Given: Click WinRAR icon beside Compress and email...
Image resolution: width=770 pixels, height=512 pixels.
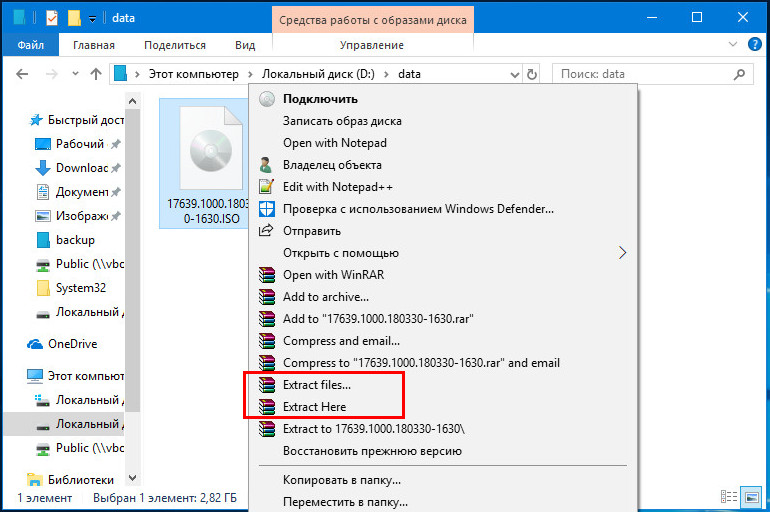Looking at the screenshot, I should click(x=267, y=341).
